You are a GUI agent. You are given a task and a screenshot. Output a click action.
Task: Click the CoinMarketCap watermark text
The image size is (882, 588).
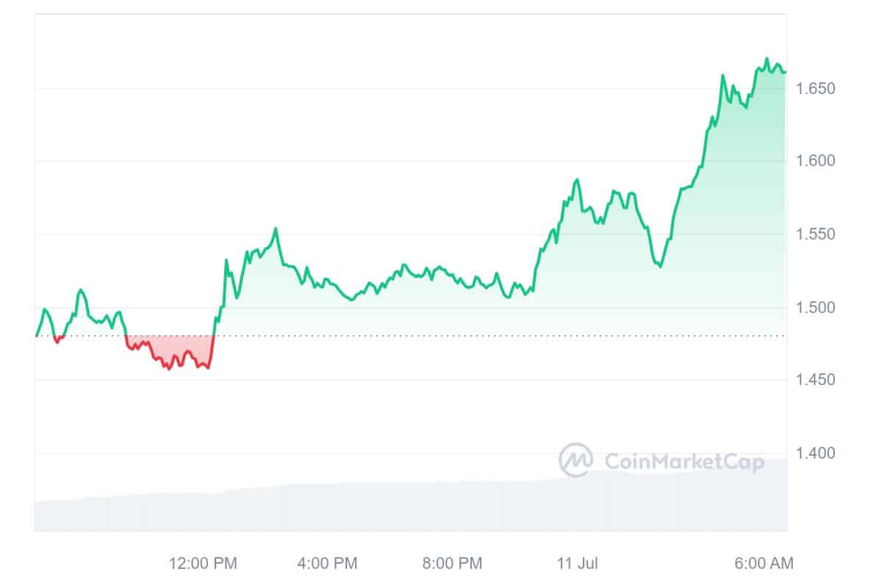[684, 461]
